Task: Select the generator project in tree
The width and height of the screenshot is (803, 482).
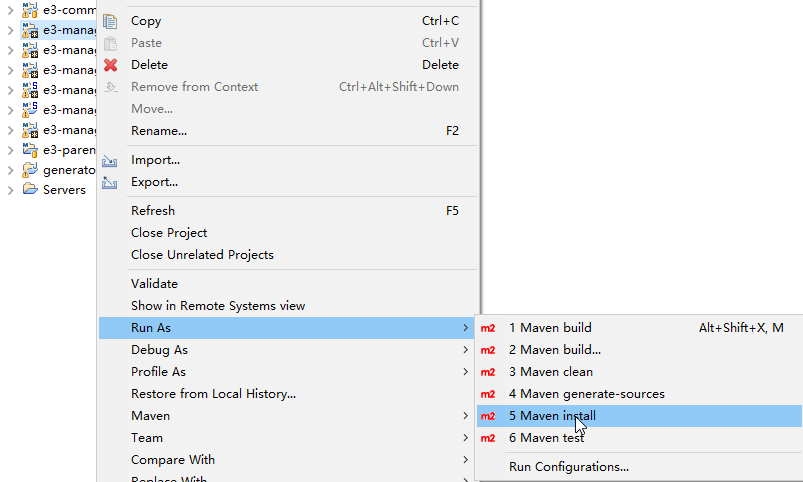Action: coord(68,170)
